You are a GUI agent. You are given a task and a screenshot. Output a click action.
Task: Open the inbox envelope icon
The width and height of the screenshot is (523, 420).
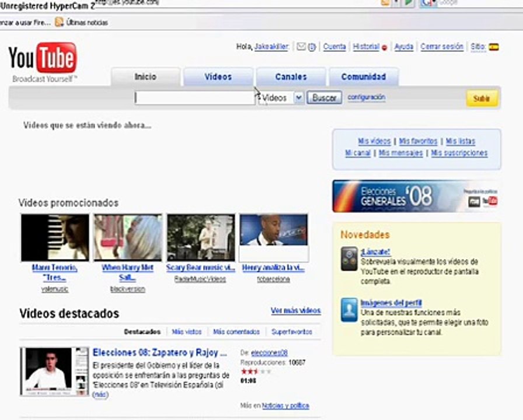pyautogui.click(x=301, y=47)
